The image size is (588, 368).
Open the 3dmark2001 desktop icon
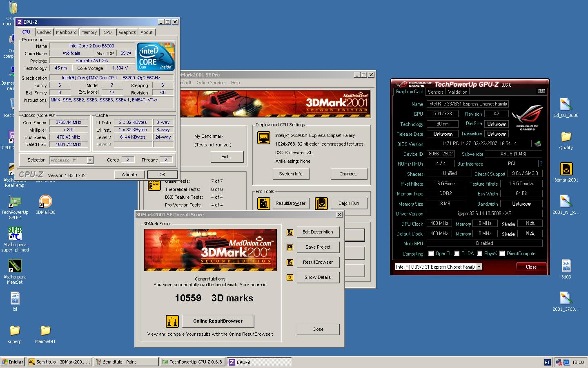point(566,172)
